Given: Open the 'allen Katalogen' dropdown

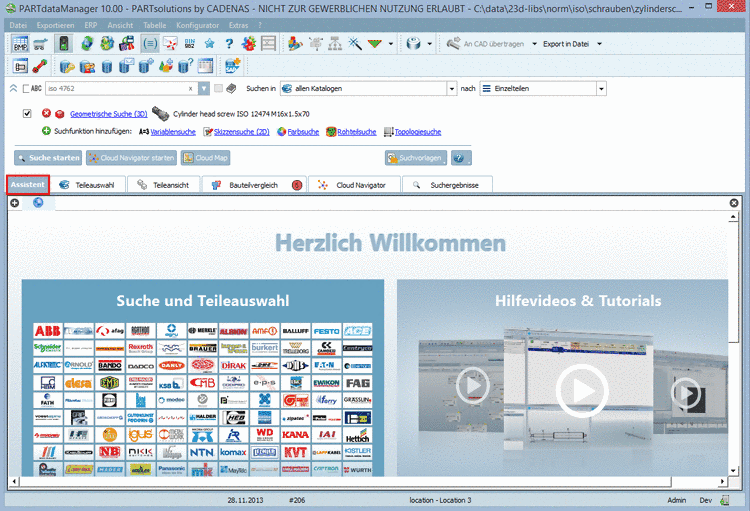Looking at the screenshot, I should click(452, 89).
